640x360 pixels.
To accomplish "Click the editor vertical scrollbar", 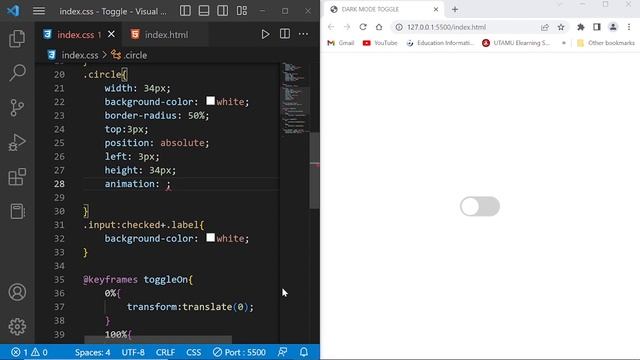I will coord(314,171).
